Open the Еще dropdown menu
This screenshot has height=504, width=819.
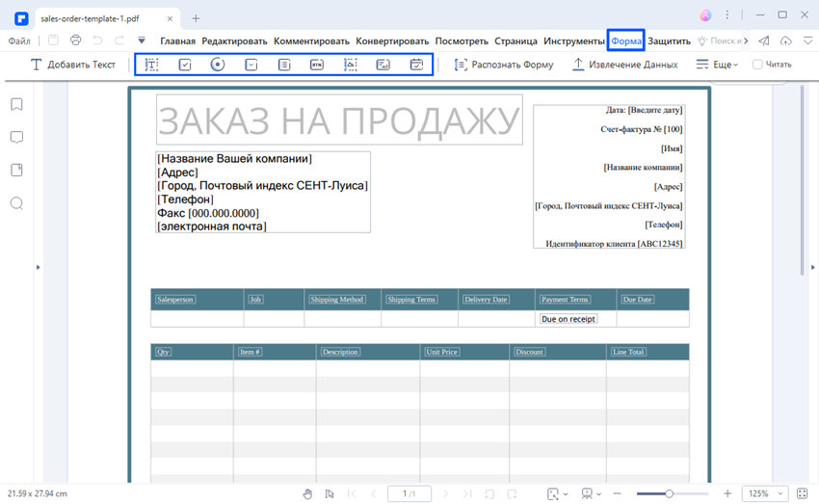[x=717, y=65]
